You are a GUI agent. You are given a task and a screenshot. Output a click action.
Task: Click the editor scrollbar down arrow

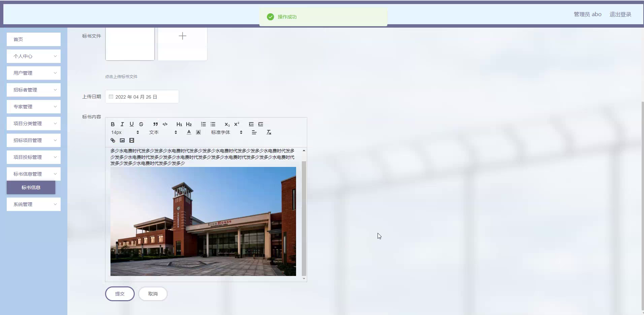click(x=304, y=279)
